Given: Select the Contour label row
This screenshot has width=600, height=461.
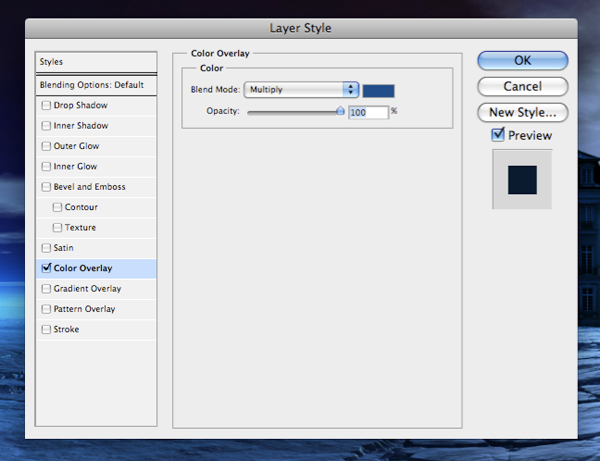Looking at the screenshot, I should pyautogui.click(x=96, y=207).
